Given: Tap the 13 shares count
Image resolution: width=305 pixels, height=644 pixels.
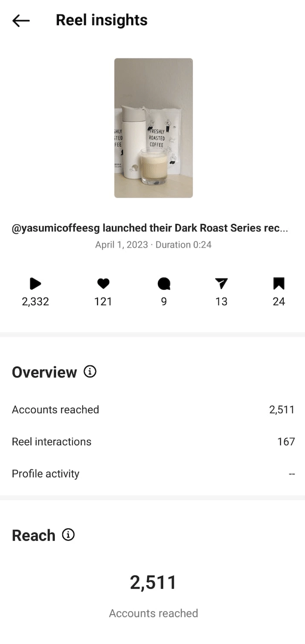Looking at the screenshot, I should tap(221, 302).
